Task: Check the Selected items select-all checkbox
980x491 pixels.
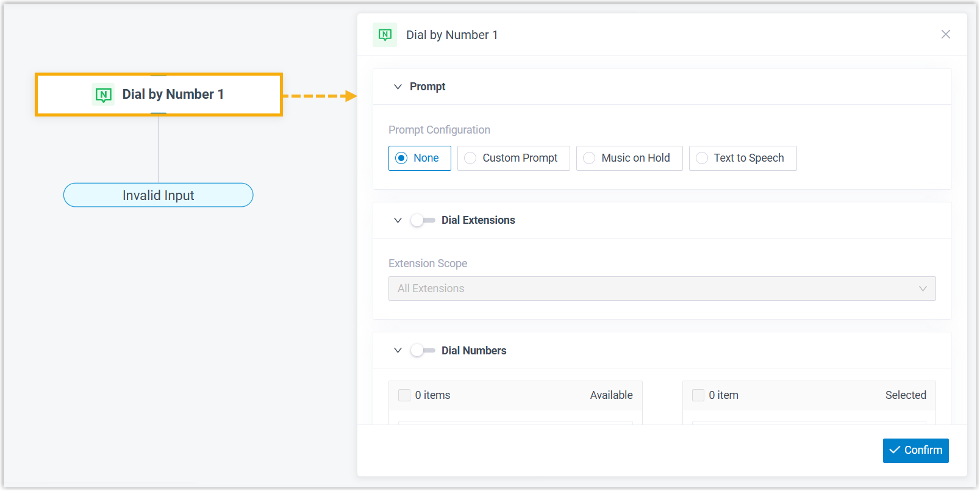Action: pyautogui.click(x=698, y=395)
